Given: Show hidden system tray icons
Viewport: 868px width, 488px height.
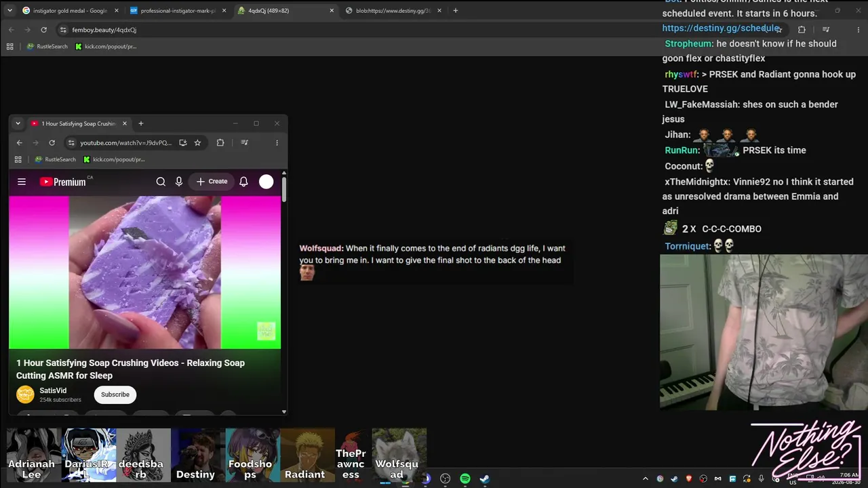Looking at the screenshot, I should (646, 479).
